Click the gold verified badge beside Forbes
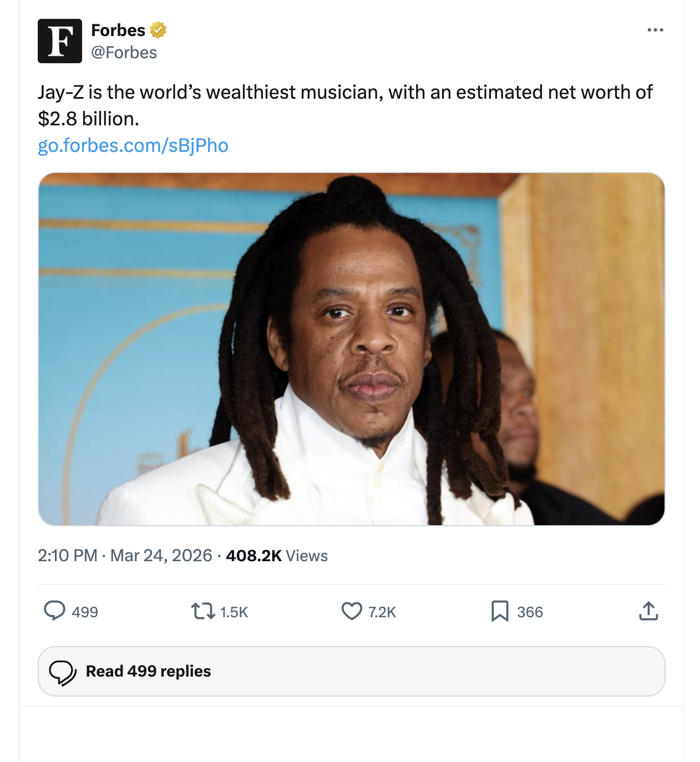Image resolution: width=700 pixels, height=762 pixels. click(x=158, y=30)
